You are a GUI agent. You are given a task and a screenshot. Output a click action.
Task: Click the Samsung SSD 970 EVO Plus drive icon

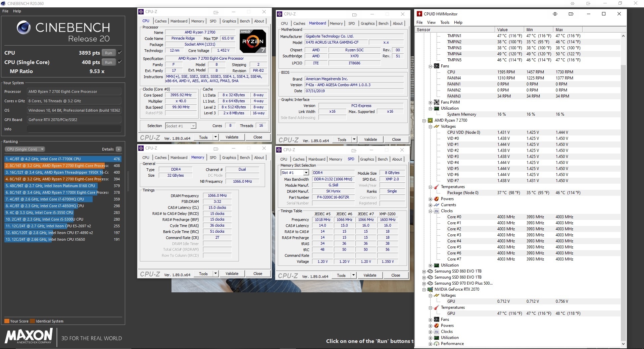[x=430, y=283]
